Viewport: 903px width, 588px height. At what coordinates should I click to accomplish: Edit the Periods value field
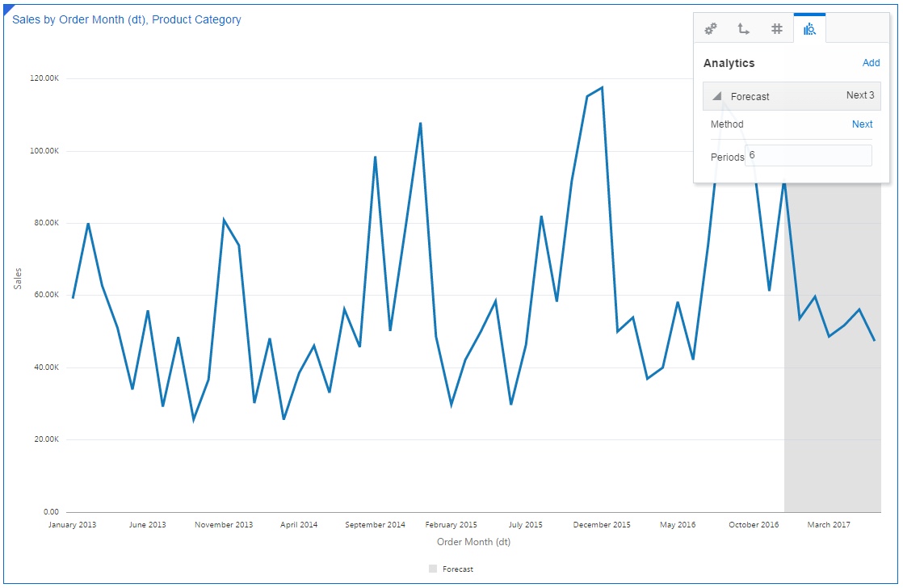click(808, 154)
